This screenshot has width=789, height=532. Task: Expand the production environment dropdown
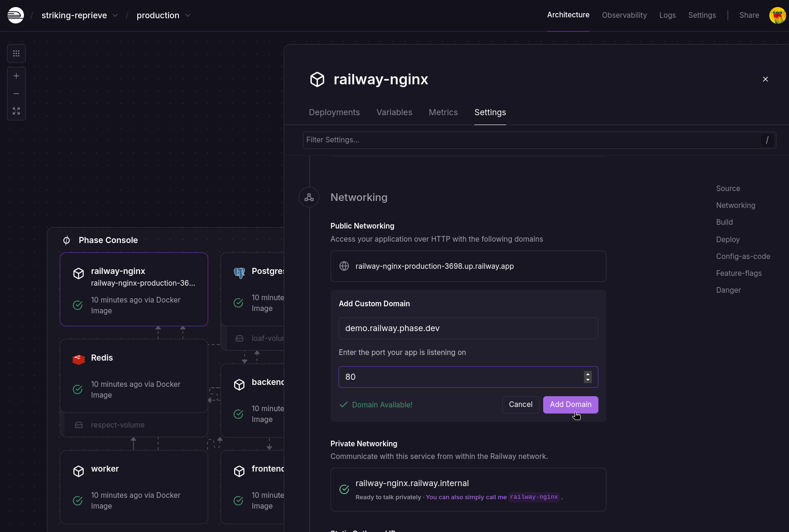(x=188, y=15)
